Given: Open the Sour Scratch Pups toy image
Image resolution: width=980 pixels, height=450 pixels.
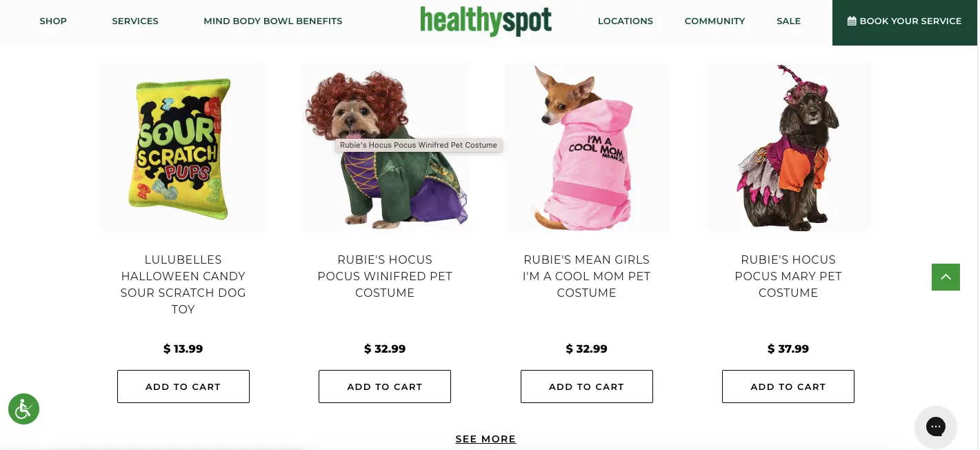Looking at the screenshot, I should (183, 147).
